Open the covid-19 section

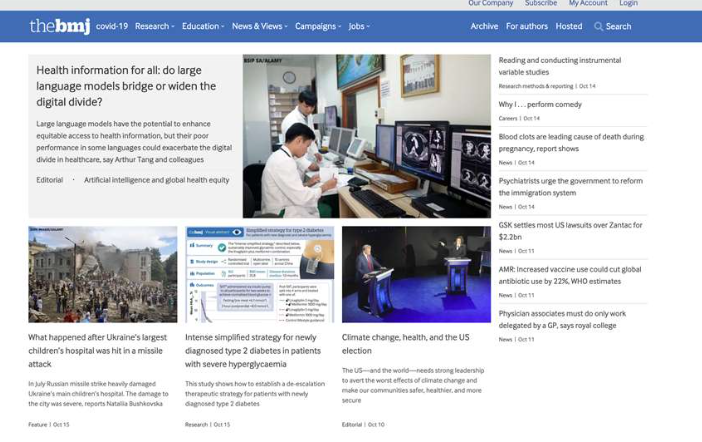pyautogui.click(x=112, y=26)
